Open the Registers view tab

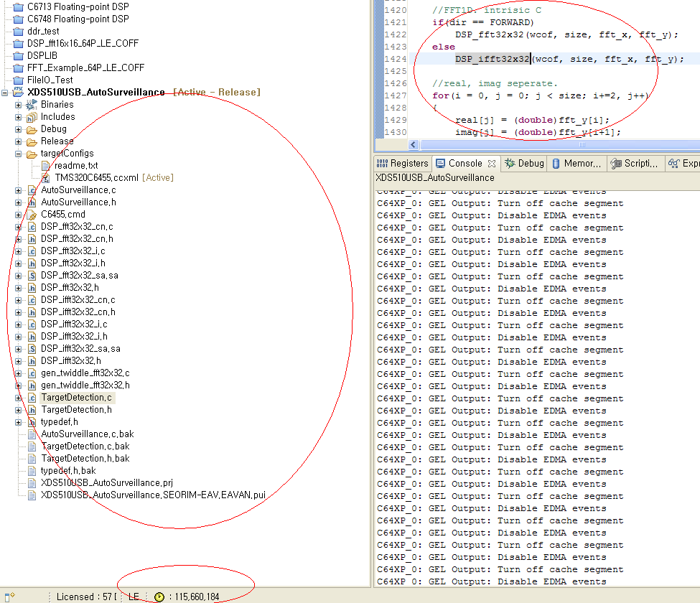coord(402,164)
